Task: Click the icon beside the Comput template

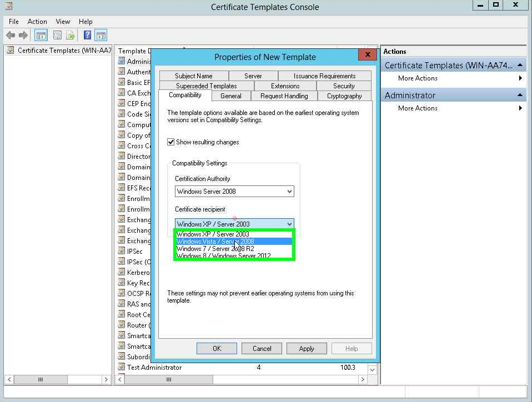Action: 122,124
